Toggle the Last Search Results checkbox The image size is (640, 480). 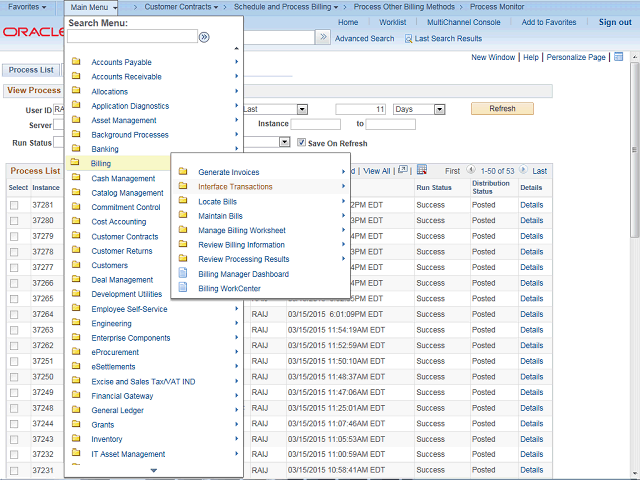(x=409, y=38)
